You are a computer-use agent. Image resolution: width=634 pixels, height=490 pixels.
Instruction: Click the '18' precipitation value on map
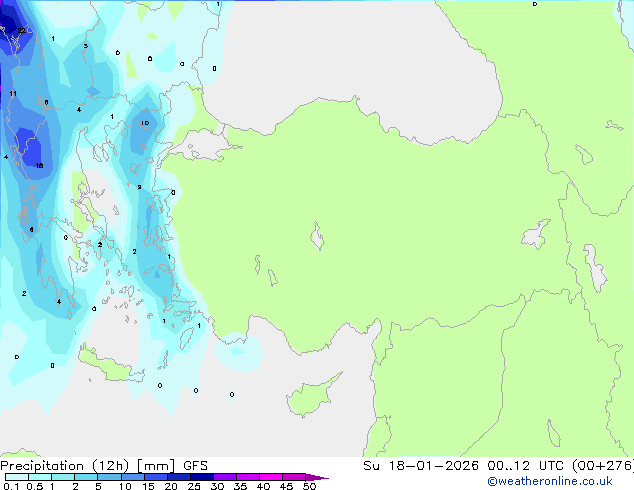(39, 165)
